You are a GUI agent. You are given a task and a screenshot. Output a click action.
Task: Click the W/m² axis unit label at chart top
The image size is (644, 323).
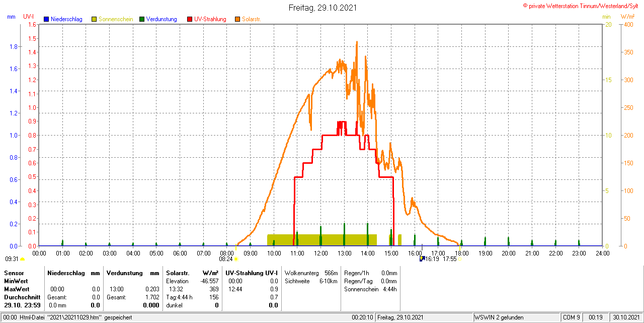click(x=627, y=17)
